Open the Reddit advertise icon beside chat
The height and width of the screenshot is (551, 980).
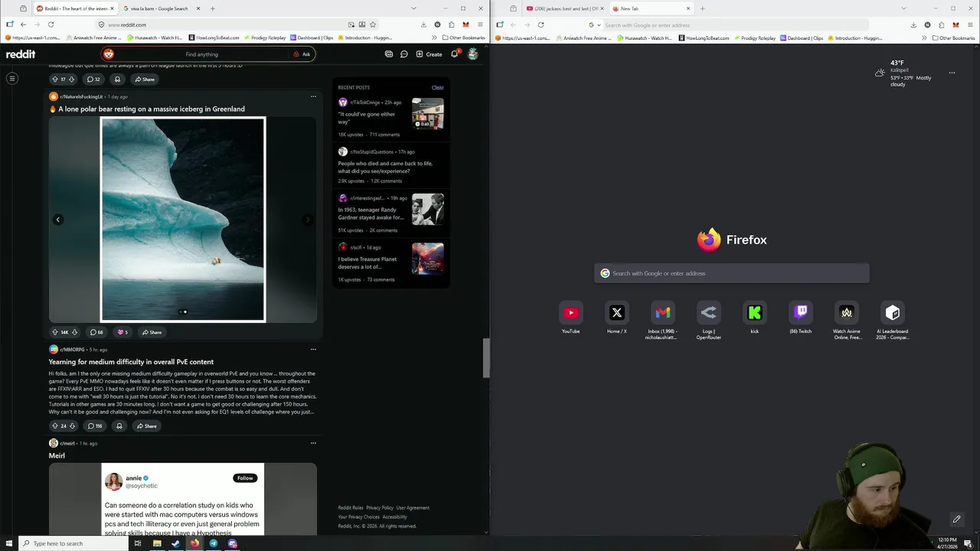click(x=389, y=54)
